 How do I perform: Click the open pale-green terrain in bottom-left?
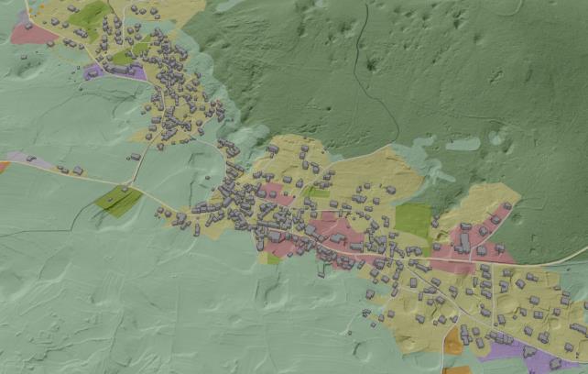click(110, 302)
